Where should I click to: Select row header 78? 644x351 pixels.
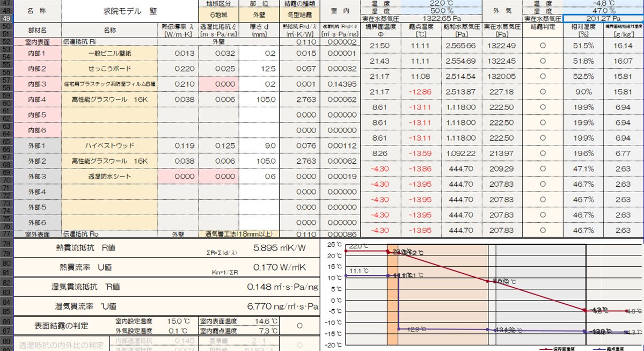point(6,244)
